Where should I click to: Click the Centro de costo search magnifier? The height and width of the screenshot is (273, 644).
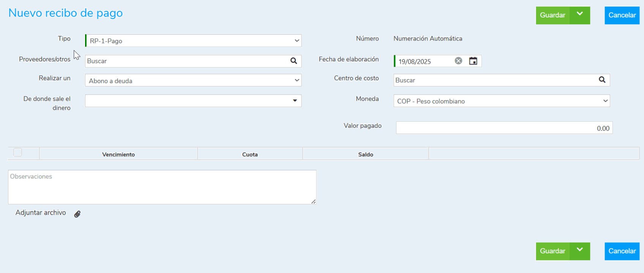602,80
